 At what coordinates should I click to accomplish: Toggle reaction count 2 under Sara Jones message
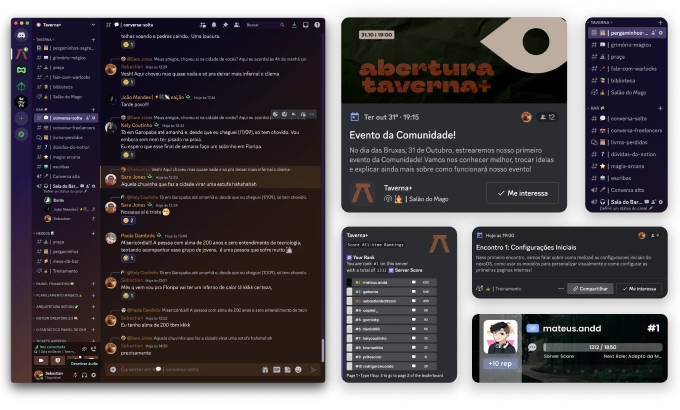[128, 220]
